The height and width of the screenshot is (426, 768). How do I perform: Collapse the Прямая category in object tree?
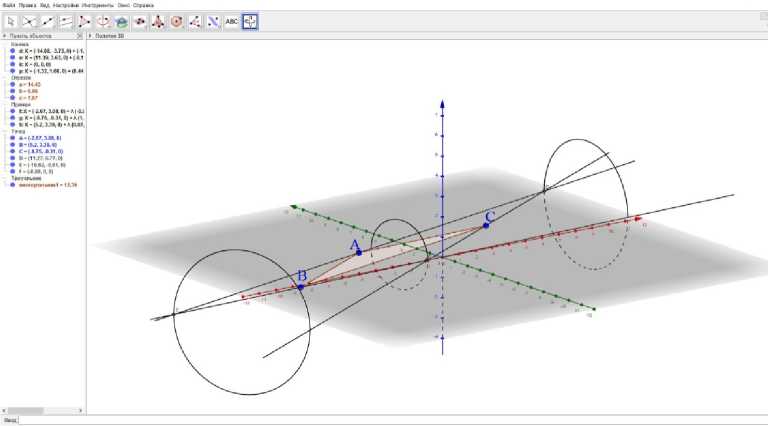coord(5,105)
